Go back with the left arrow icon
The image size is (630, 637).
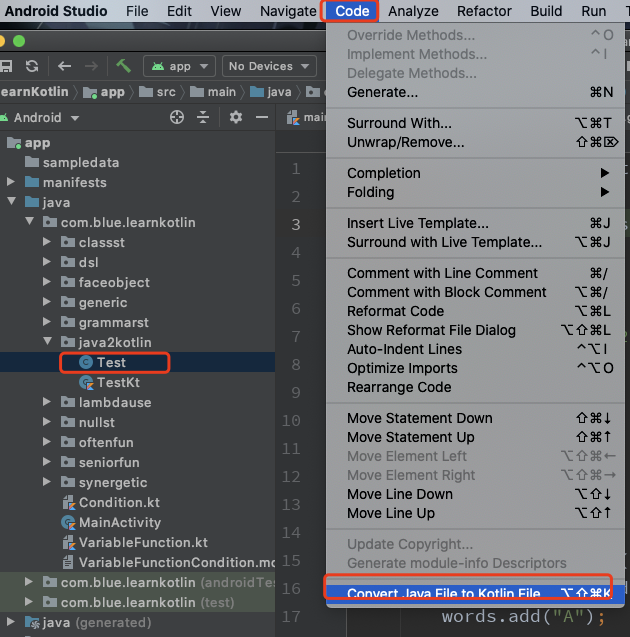point(65,66)
